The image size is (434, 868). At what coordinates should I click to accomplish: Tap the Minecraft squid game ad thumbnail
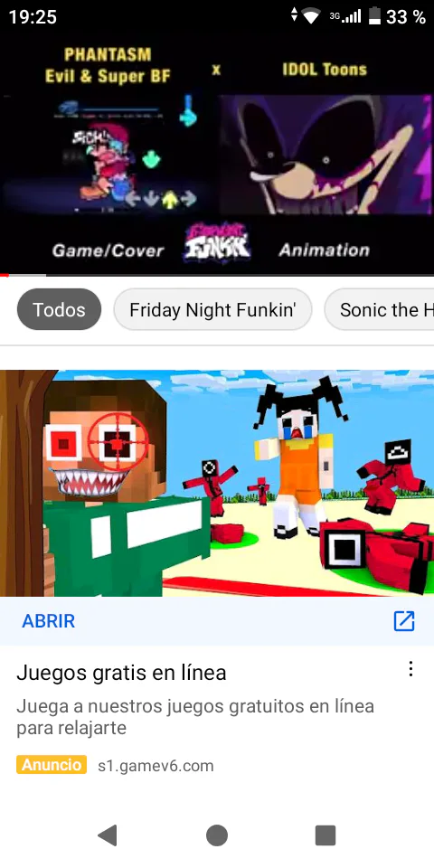217,483
